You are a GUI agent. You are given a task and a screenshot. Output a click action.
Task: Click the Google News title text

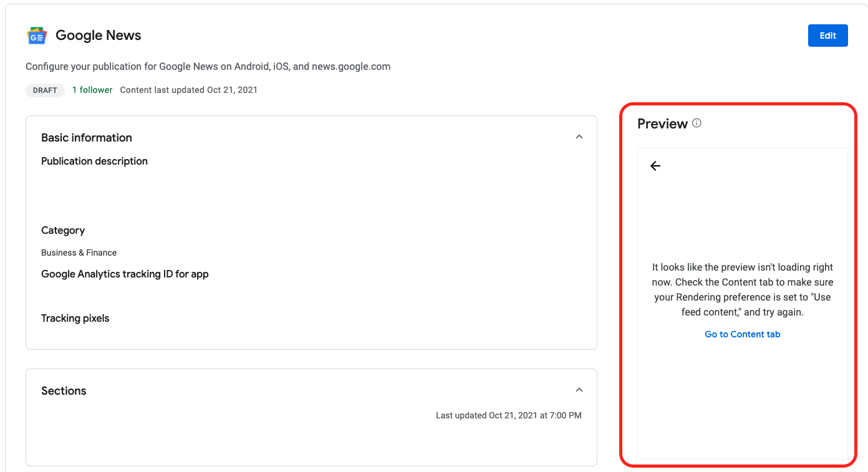(x=99, y=36)
